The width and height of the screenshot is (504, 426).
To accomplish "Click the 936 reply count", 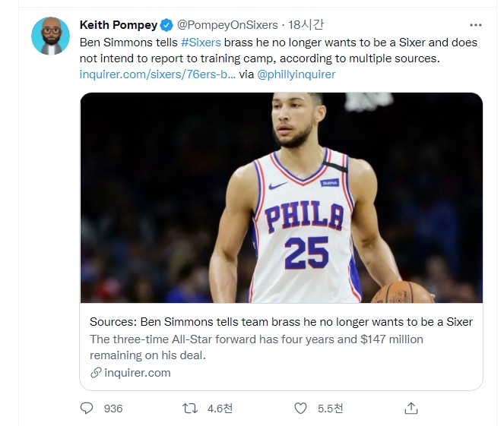I will pos(113,409).
